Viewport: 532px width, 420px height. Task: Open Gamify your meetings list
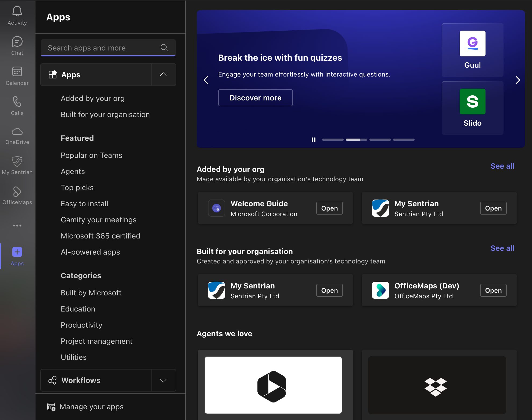coord(99,220)
